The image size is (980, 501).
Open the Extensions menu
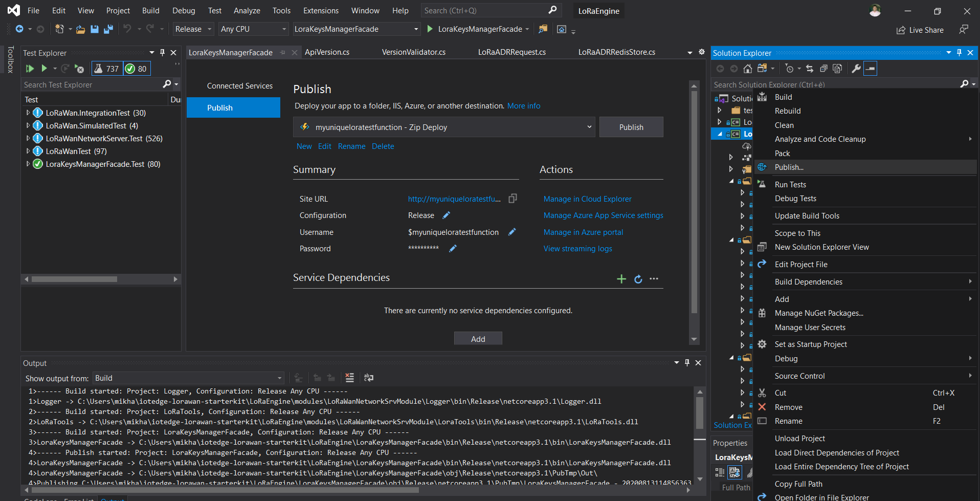click(x=321, y=10)
